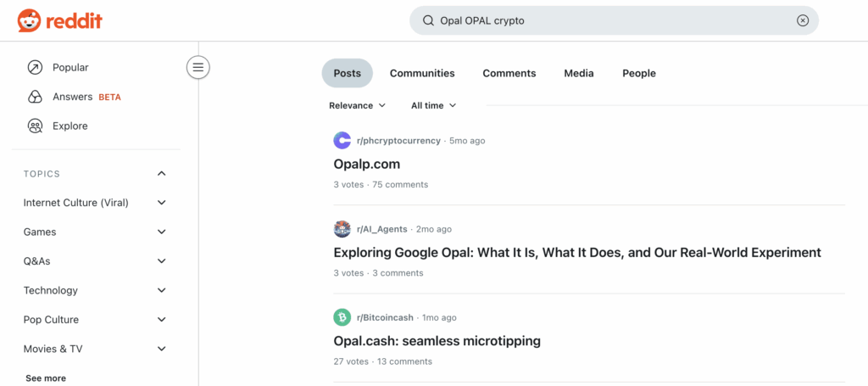Open the Popular feed icon
The width and height of the screenshot is (868, 386).
[35, 67]
